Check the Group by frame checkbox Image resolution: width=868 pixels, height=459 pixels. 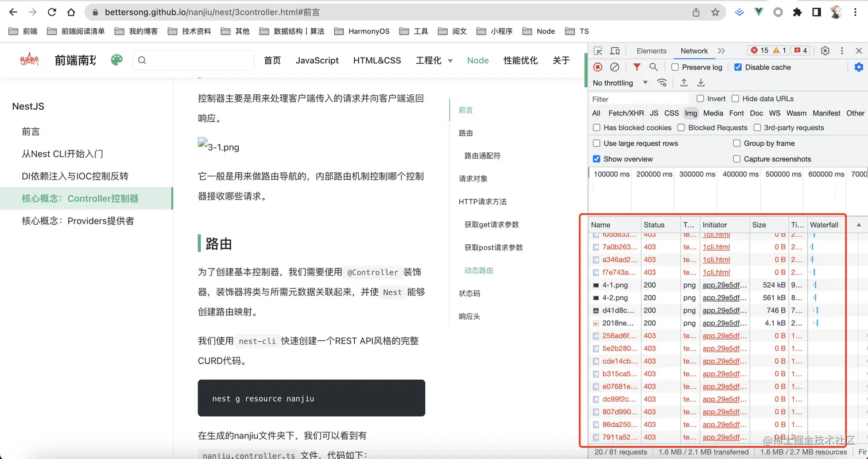[x=737, y=143]
